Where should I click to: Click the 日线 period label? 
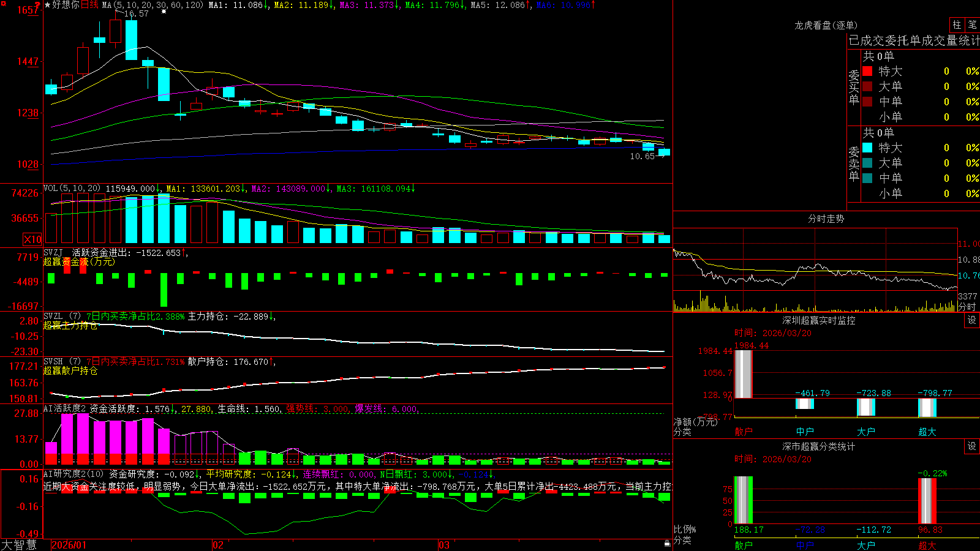point(90,5)
